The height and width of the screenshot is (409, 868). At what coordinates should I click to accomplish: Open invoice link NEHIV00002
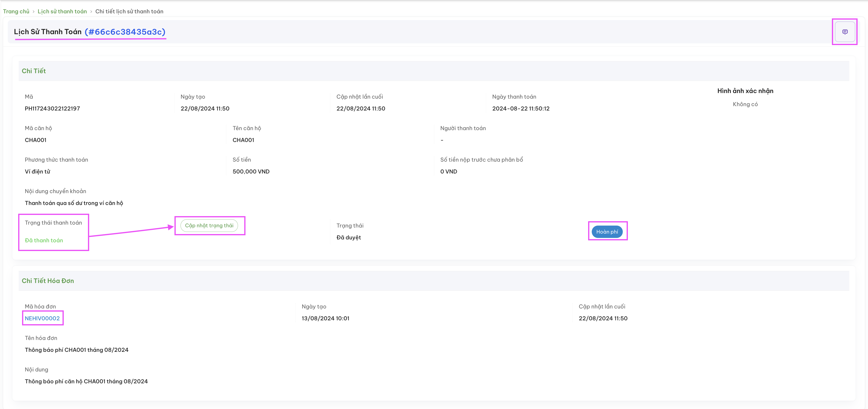tap(42, 318)
